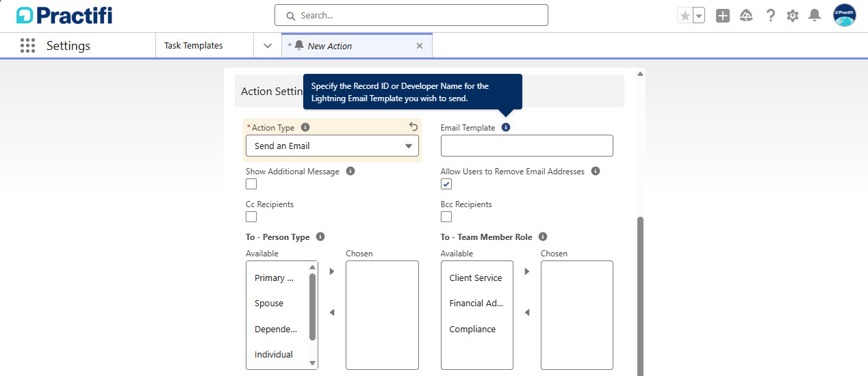Enable the Show Additional Message checkbox
This screenshot has height=376, width=868.
tap(251, 184)
